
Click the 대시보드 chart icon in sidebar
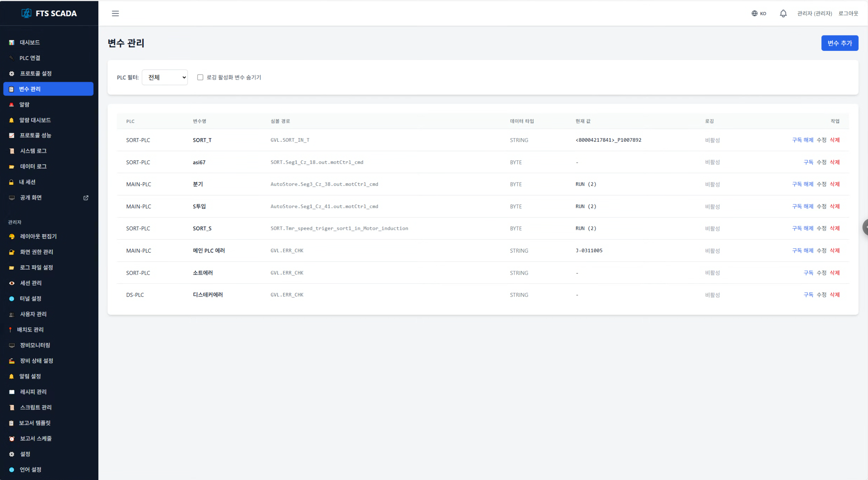pyautogui.click(x=11, y=43)
